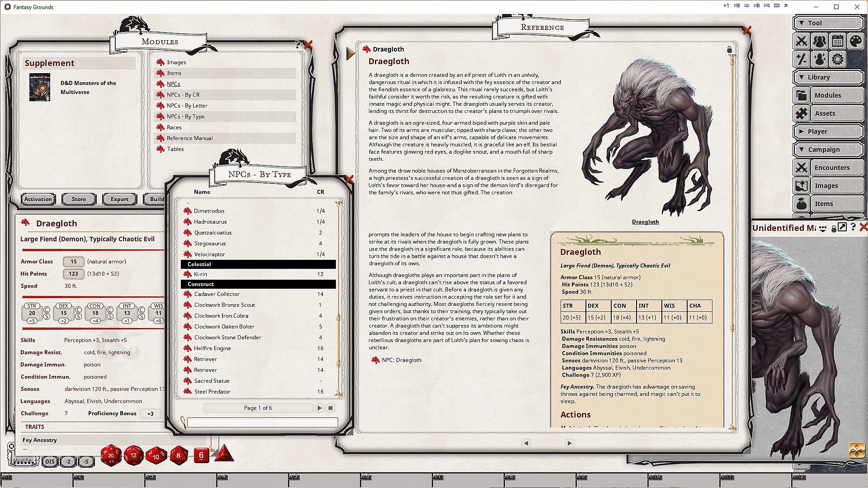
Task: Toggle the -5 modifier button
Action: [x=86, y=461]
